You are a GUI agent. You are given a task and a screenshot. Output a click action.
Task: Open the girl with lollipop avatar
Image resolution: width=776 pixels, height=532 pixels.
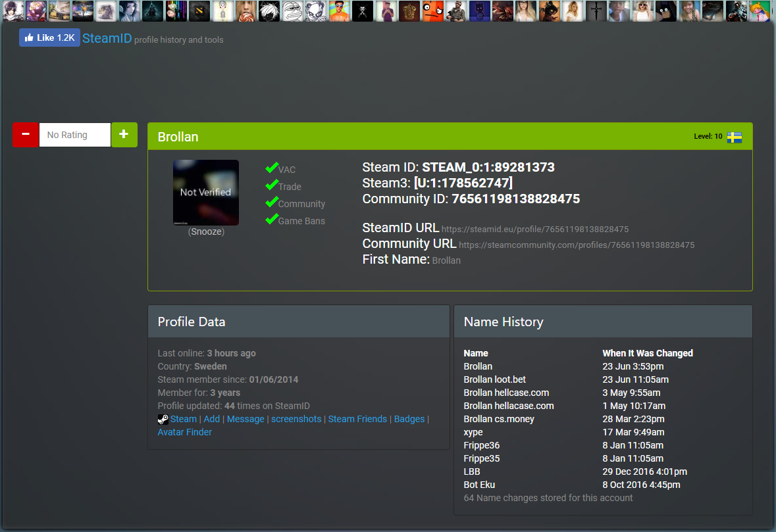(x=246, y=11)
